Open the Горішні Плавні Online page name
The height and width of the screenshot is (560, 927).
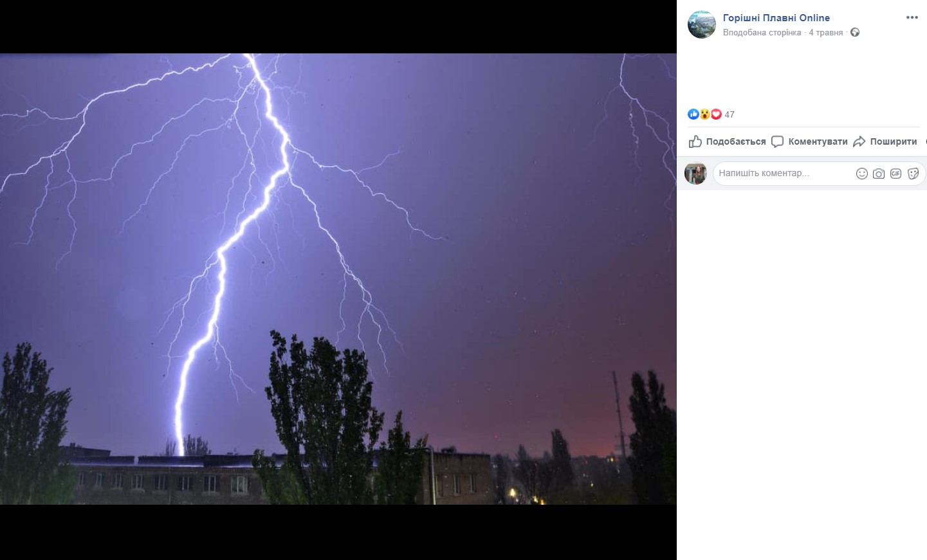(776, 18)
